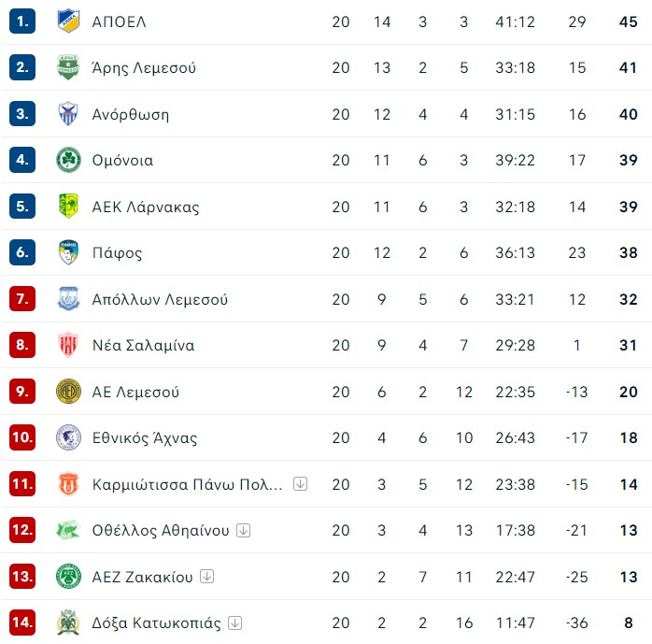
Task: Click the ΑΠΟΕΛ club crest
Action: (x=68, y=21)
